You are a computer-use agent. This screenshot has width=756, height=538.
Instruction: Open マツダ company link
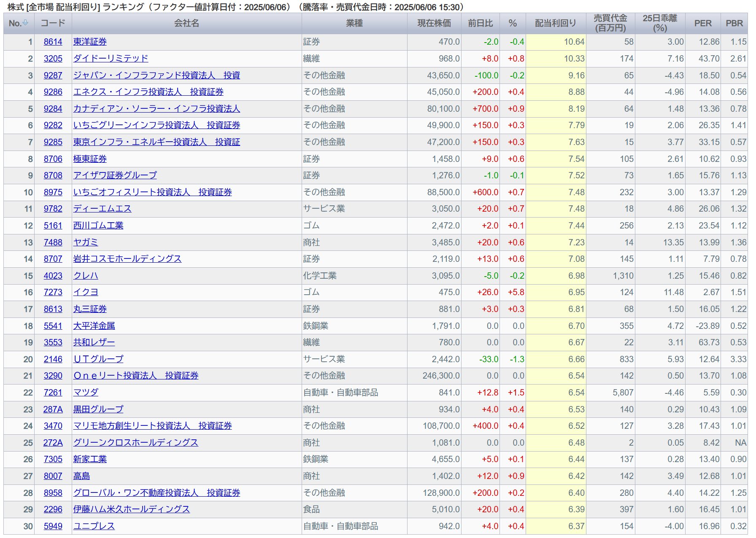(86, 393)
